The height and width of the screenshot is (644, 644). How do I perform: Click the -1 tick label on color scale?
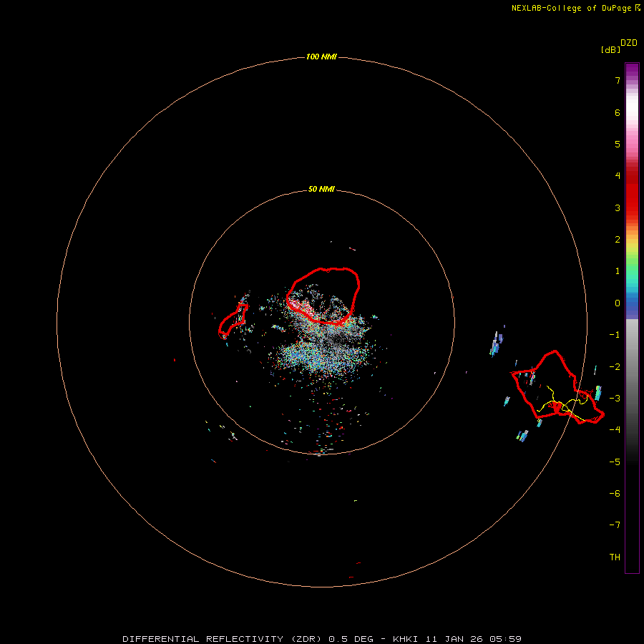(x=615, y=335)
